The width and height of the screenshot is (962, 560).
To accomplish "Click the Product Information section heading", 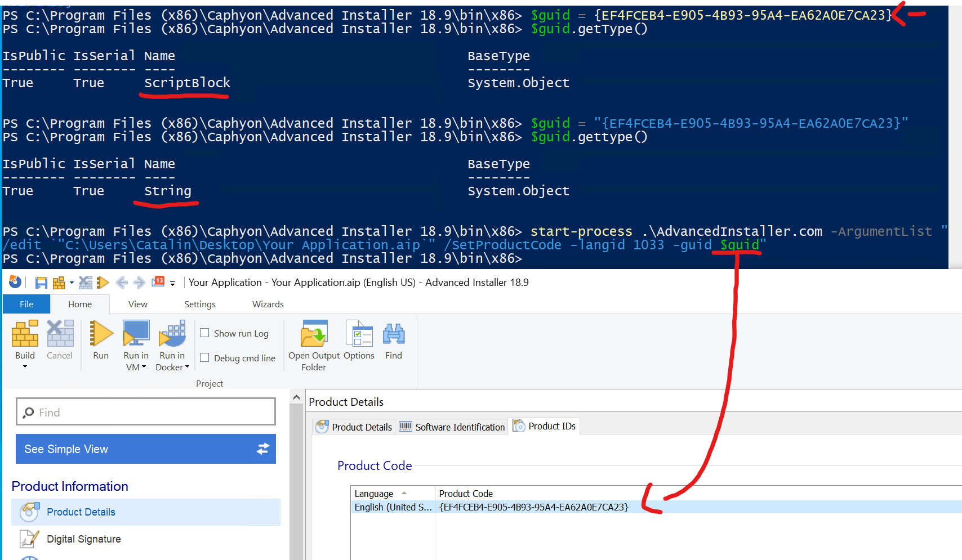I will pos(70,486).
